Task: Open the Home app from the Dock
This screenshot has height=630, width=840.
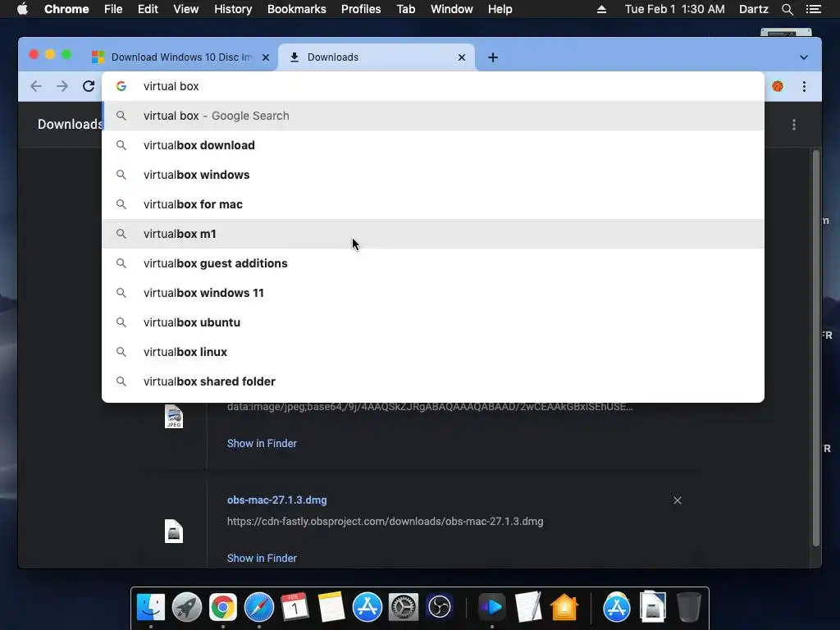Action: [564, 607]
